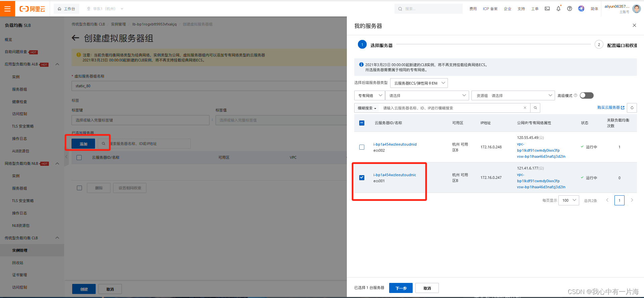
Task: Clear the fuzzy search input
Action: coord(525,108)
